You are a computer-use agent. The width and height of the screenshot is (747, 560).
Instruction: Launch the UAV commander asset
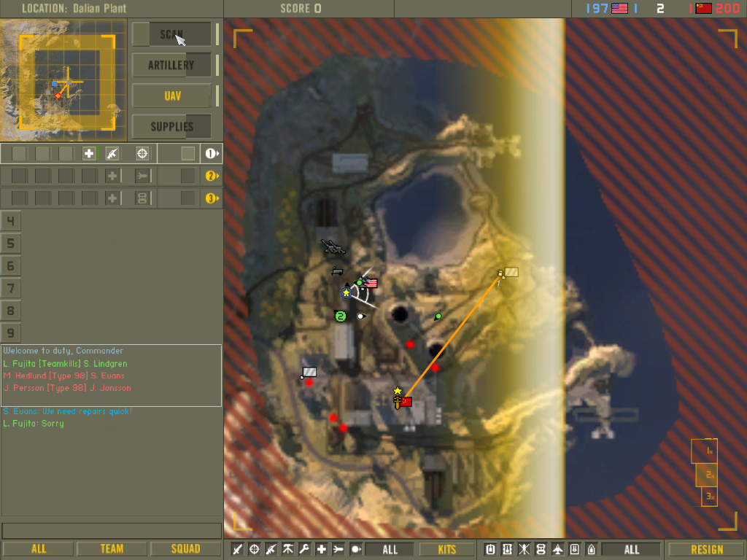[171, 96]
